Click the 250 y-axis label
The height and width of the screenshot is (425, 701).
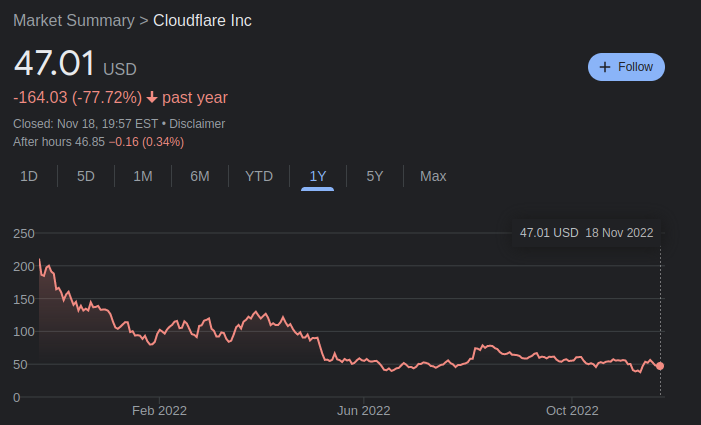(x=24, y=234)
